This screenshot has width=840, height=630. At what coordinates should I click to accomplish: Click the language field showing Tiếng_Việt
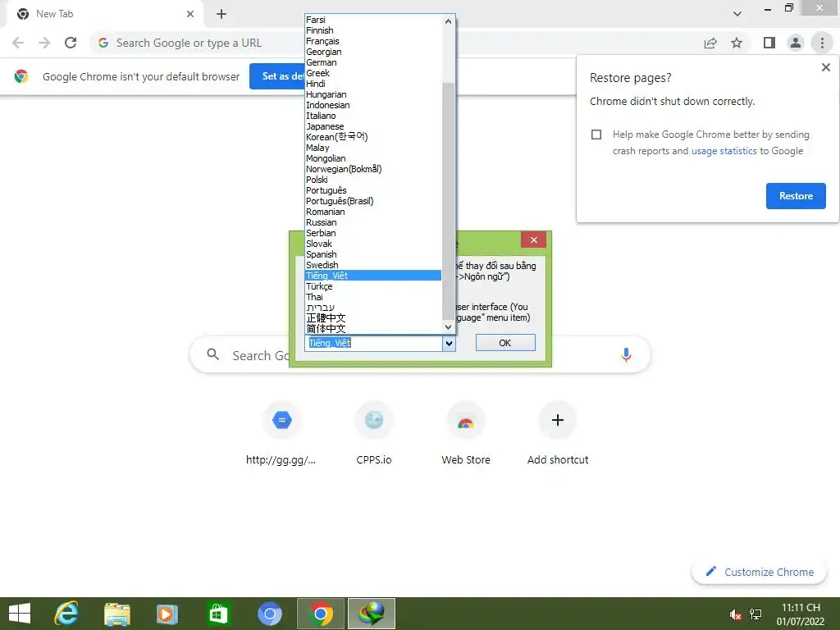[374, 344]
